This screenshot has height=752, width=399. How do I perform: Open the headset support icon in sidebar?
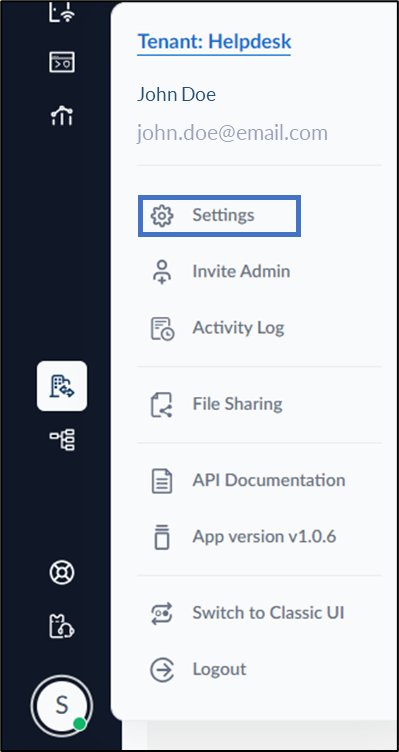click(x=62, y=627)
